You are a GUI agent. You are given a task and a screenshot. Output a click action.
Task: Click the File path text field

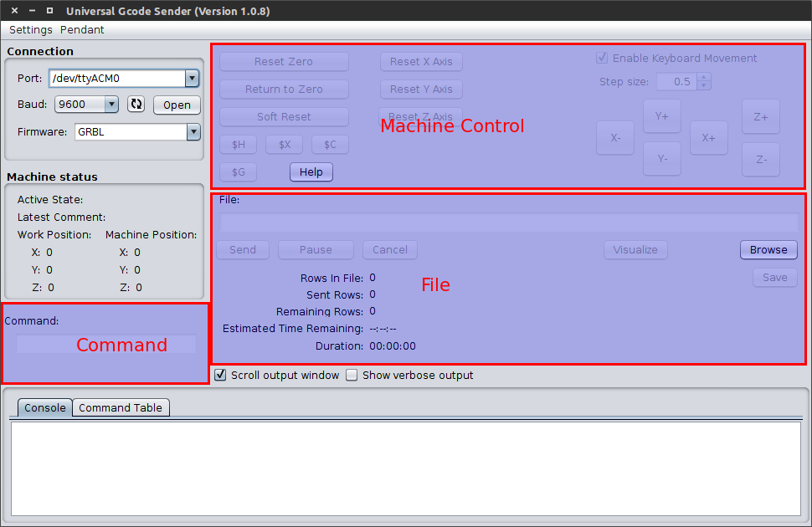tap(509, 222)
